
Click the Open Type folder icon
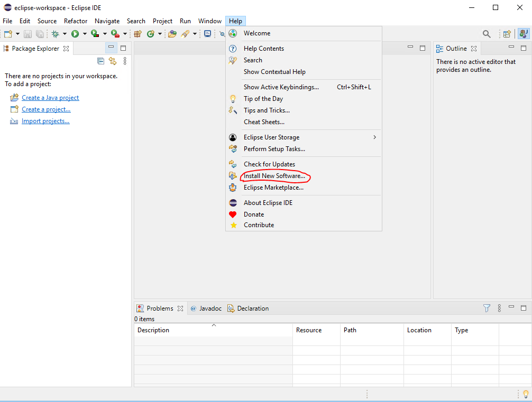(172, 34)
